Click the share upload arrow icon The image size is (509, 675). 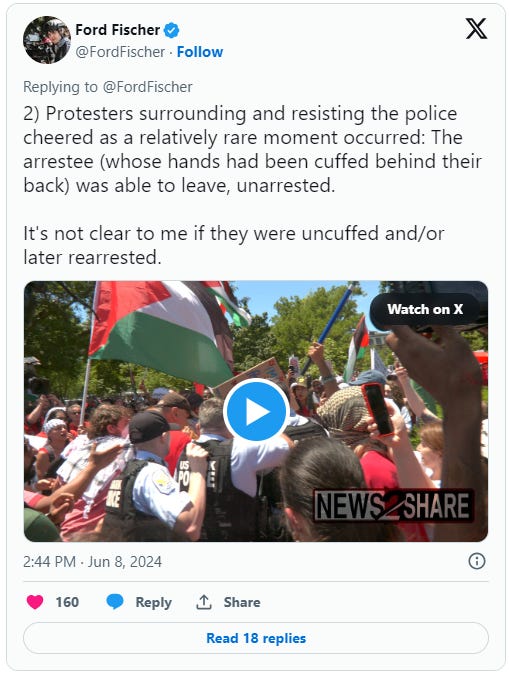pos(204,602)
